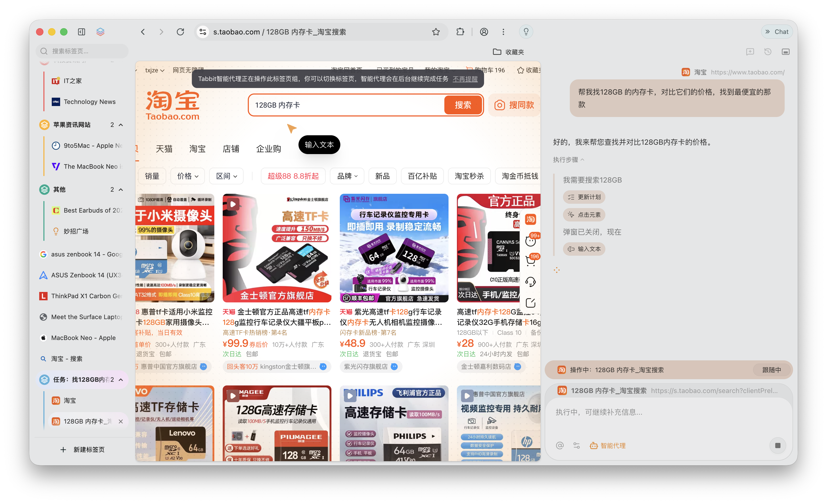Collapse the browser sidebar panel toggle
Screen dimensions: 827x504
(x=81, y=32)
